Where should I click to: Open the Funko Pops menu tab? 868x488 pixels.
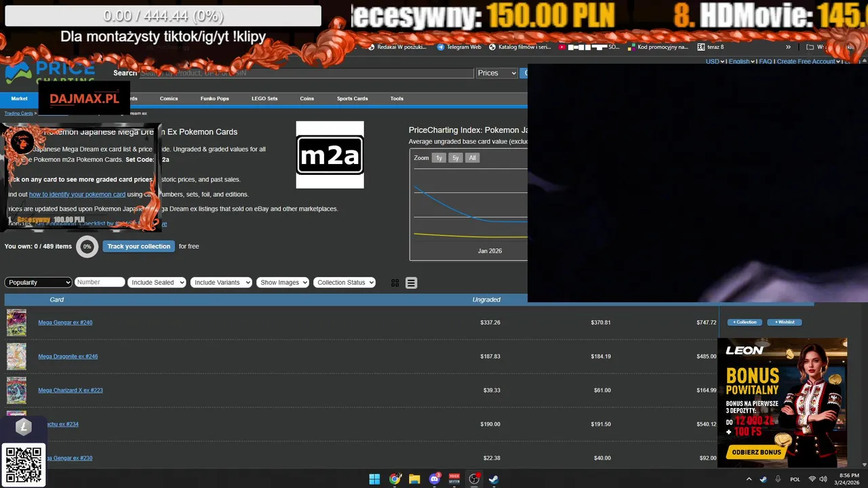pos(214,99)
